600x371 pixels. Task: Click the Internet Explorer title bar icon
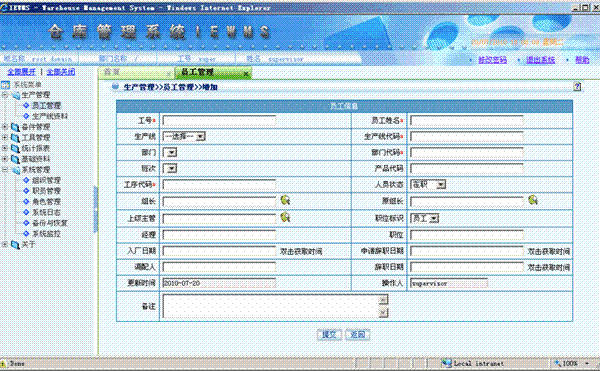click(4, 7)
